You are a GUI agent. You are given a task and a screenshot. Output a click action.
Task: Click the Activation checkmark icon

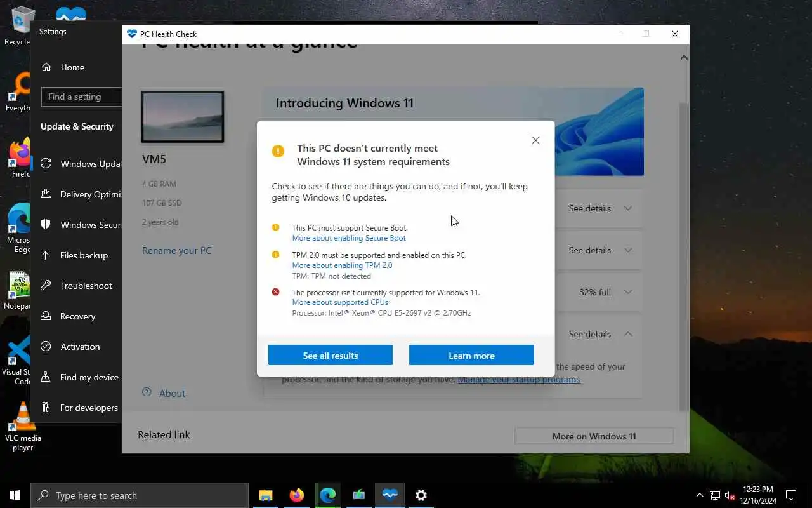pyautogui.click(x=46, y=347)
